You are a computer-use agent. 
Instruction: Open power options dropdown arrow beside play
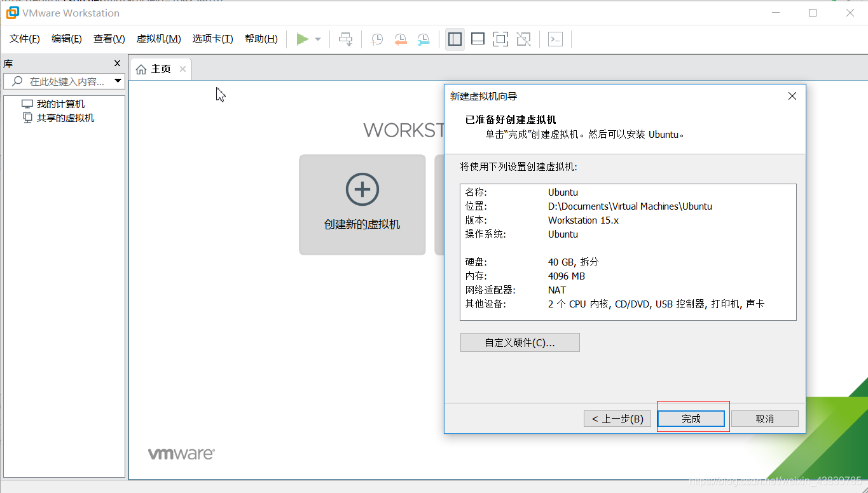click(x=318, y=39)
